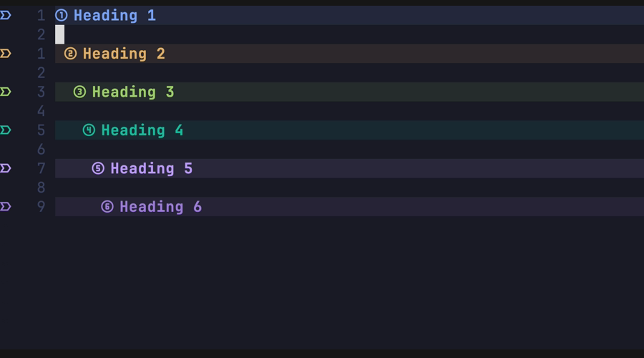Click the Heading 6 text
Screen dimensions: 644x358
point(161,207)
